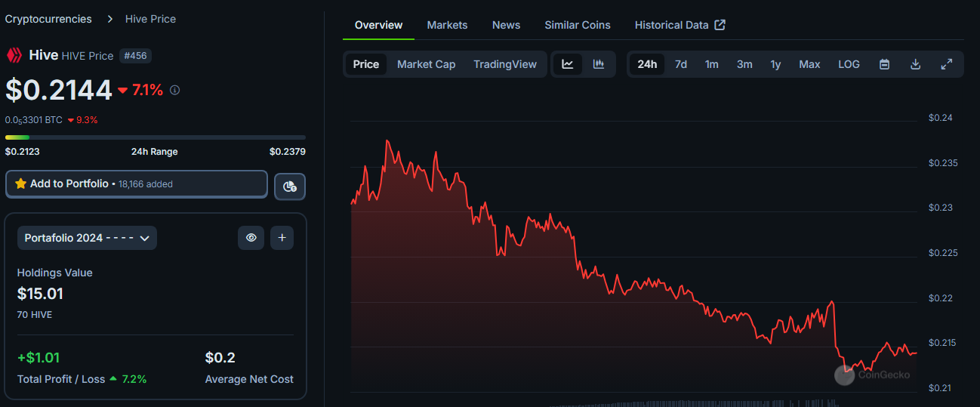This screenshot has height=407, width=980.
Task: Switch chart to Market Cap
Action: pos(426,64)
